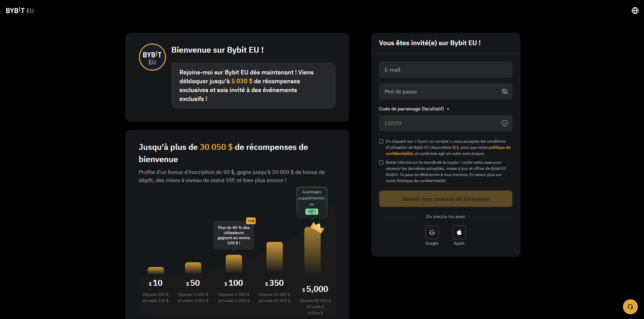Click the 'Hot' tooltip above the $100 bar
Screen dimensions: 644x319
251,220
